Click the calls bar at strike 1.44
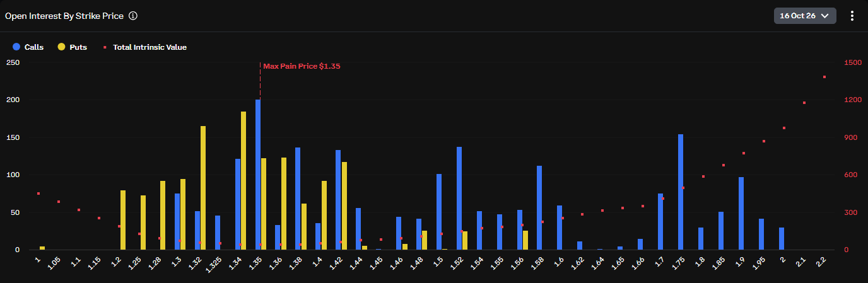 pos(358,229)
